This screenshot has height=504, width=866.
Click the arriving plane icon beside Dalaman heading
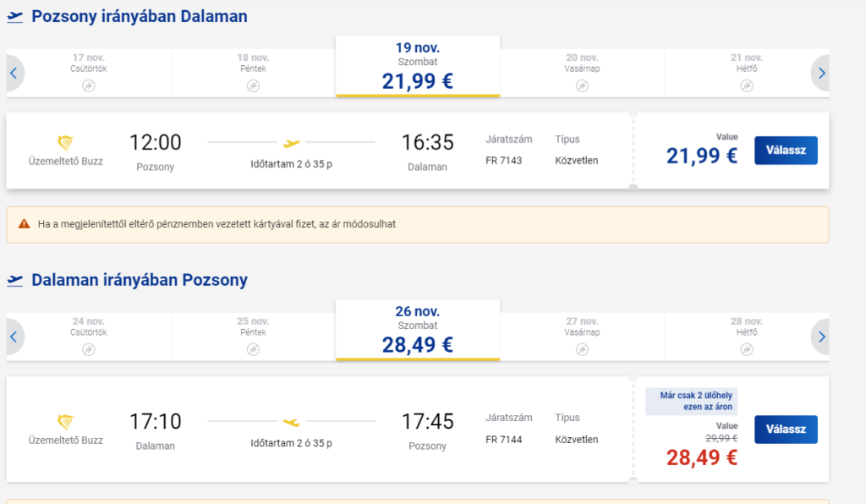pyautogui.click(x=14, y=280)
